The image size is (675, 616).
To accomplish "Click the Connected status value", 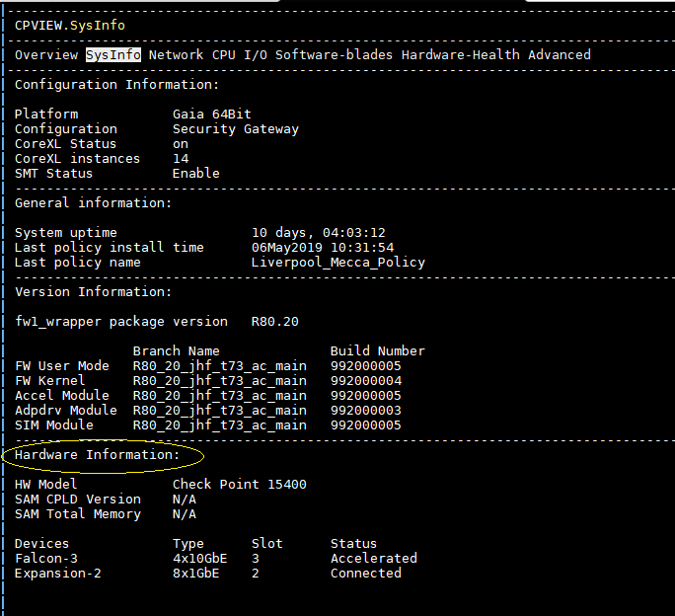I will pos(366,574).
